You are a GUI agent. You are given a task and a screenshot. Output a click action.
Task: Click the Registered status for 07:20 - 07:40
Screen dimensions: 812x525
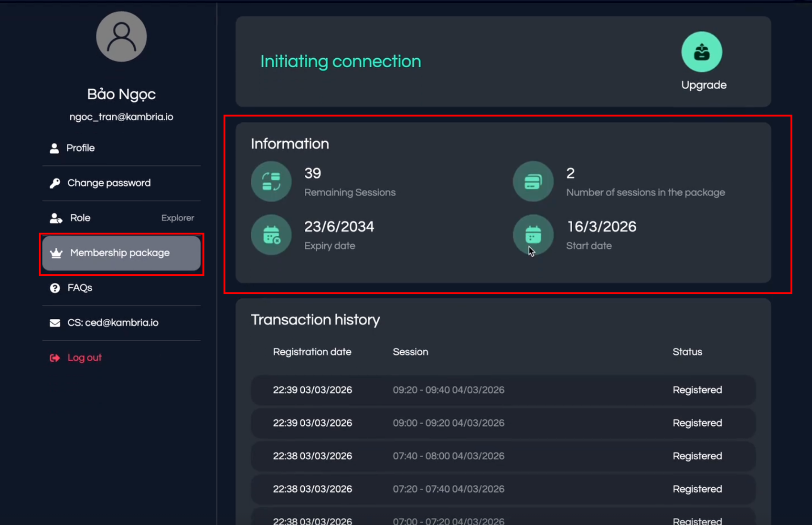tap(697, 489)
